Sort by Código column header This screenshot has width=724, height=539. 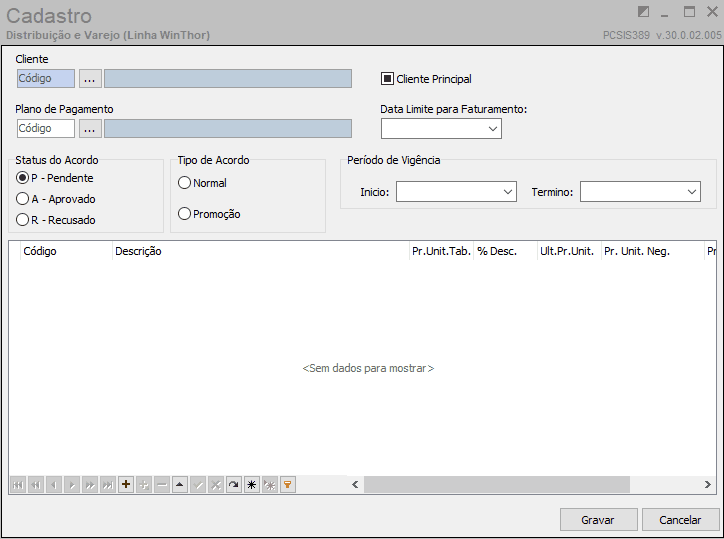click(x=66, y=251)
